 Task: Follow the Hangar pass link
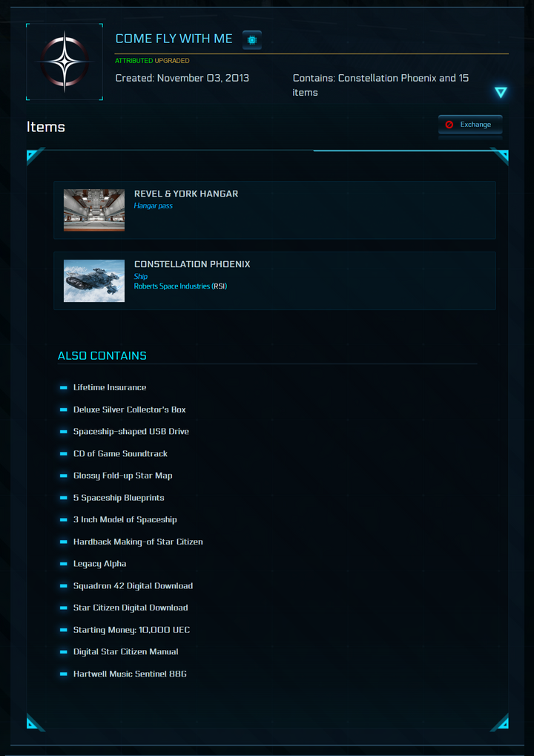coord(154,206)
